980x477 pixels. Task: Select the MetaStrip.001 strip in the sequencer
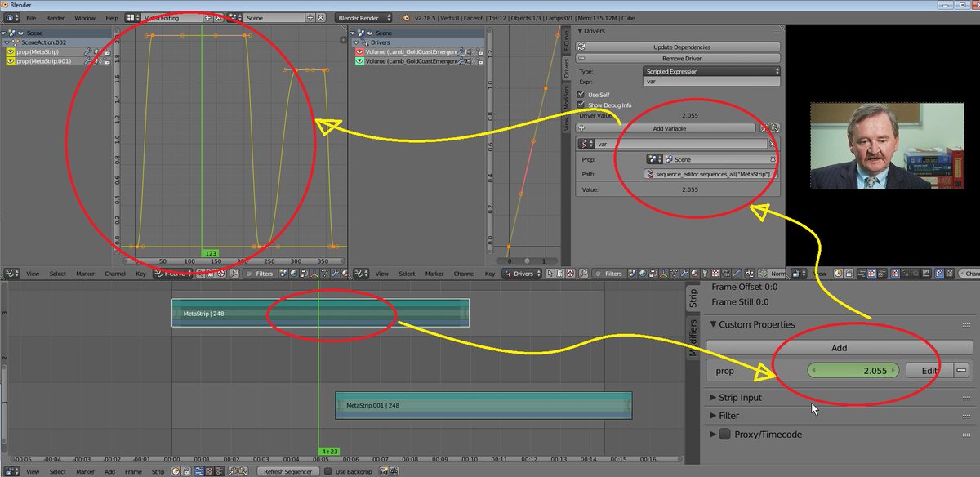click(x=482, y=405)
